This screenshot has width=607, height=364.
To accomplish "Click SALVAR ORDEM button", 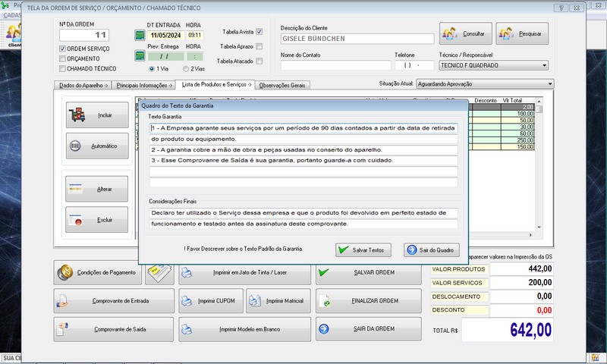I will 369,273.
